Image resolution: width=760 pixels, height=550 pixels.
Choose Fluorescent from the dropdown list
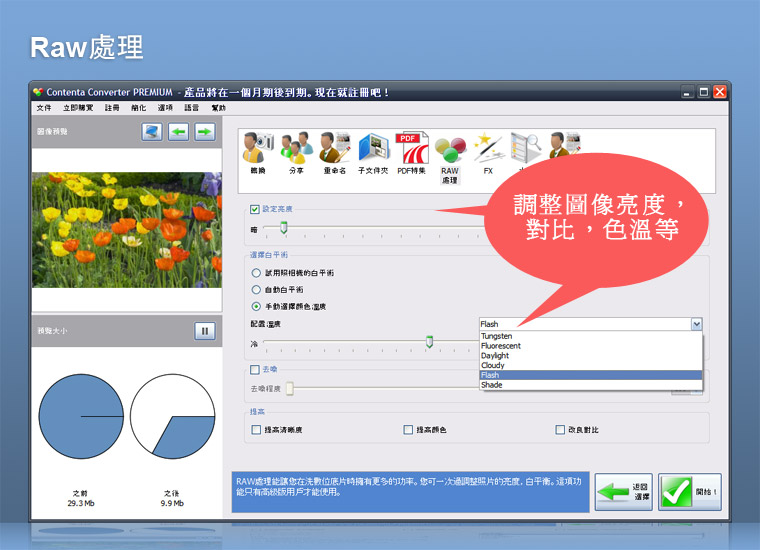(x=590, y=346)
